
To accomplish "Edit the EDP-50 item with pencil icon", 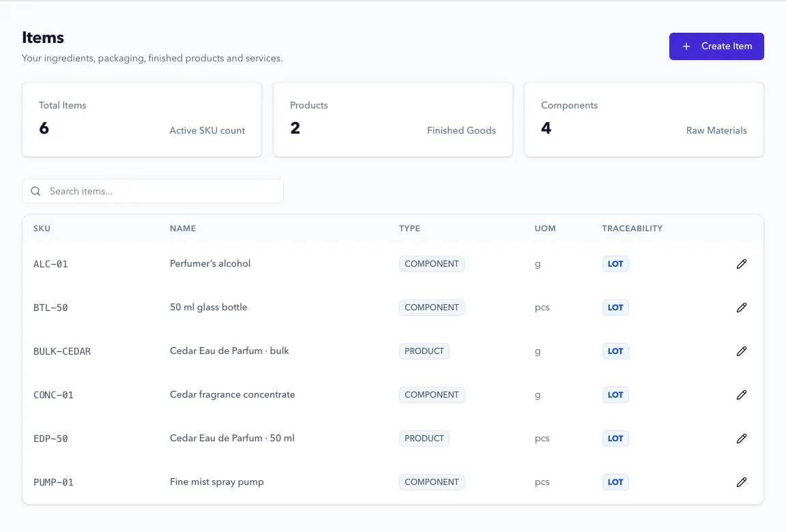I will [x=742, y=439].
